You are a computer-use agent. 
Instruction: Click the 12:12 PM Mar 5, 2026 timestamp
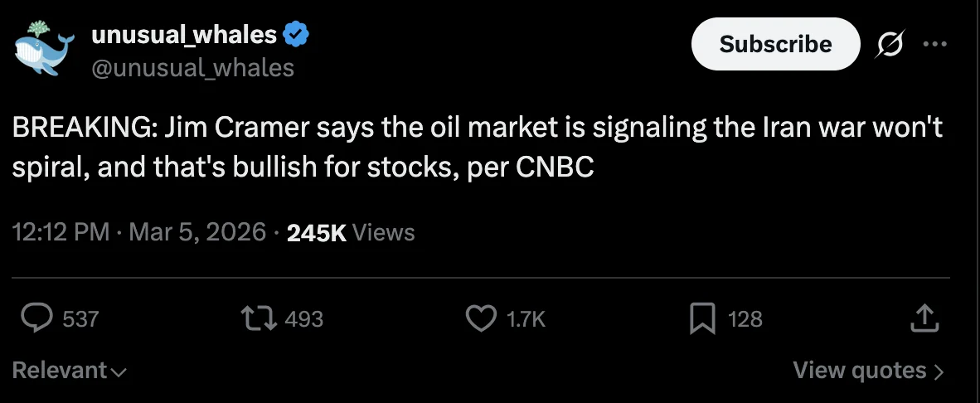coord(139,233)
